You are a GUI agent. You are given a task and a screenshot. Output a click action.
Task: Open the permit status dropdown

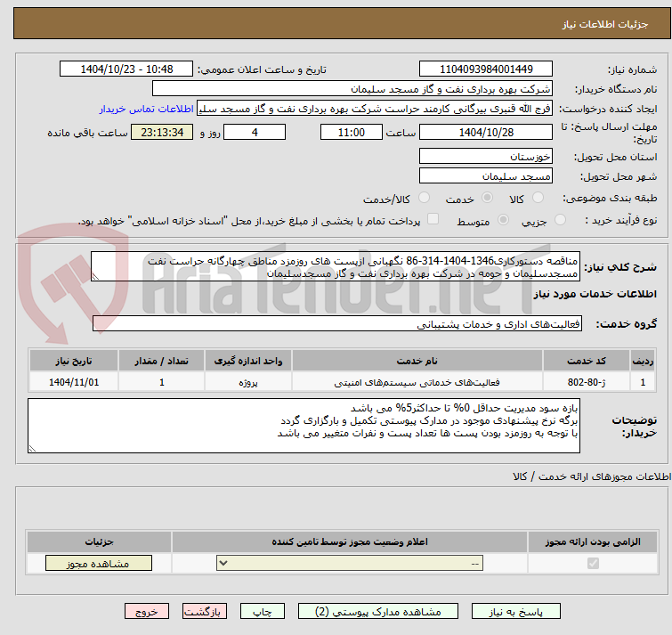350,563
